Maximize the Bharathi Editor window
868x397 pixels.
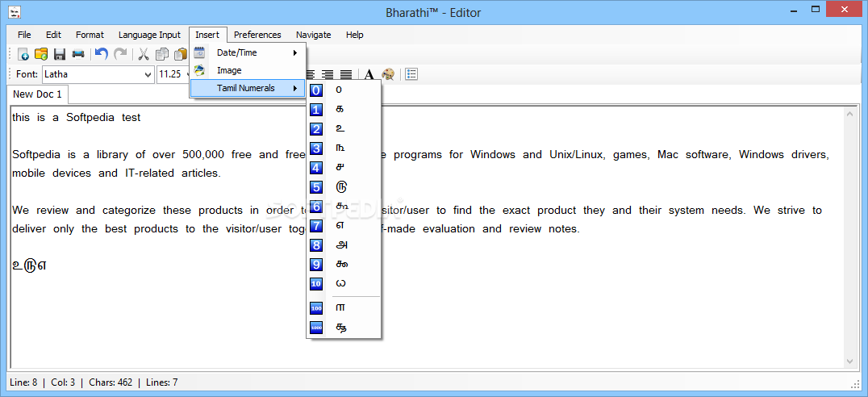point(816,9)
